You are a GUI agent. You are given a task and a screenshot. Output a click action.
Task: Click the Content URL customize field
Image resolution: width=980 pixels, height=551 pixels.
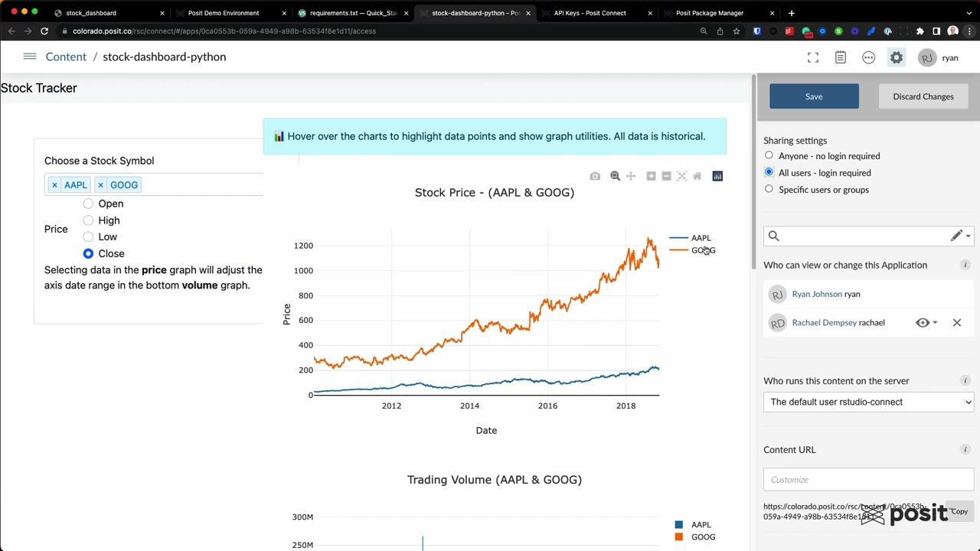pos(868,480)
